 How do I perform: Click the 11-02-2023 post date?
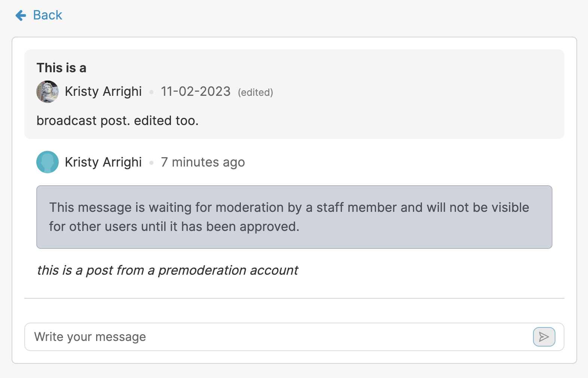[x=196, y=92]
